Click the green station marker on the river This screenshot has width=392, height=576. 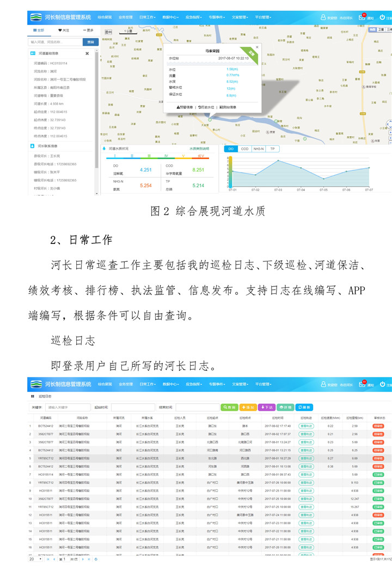click(x=210, y=119)
